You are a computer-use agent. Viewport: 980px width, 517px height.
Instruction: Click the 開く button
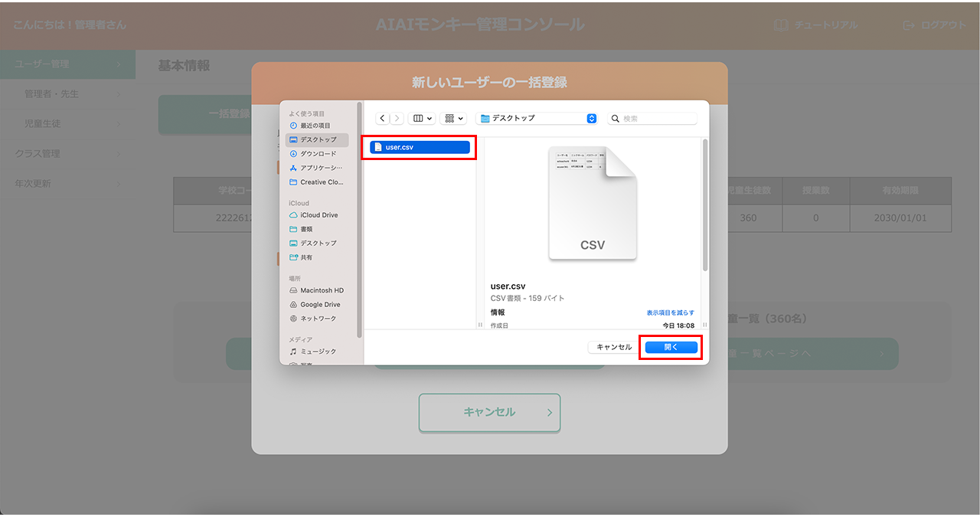[x=671, y=347]
